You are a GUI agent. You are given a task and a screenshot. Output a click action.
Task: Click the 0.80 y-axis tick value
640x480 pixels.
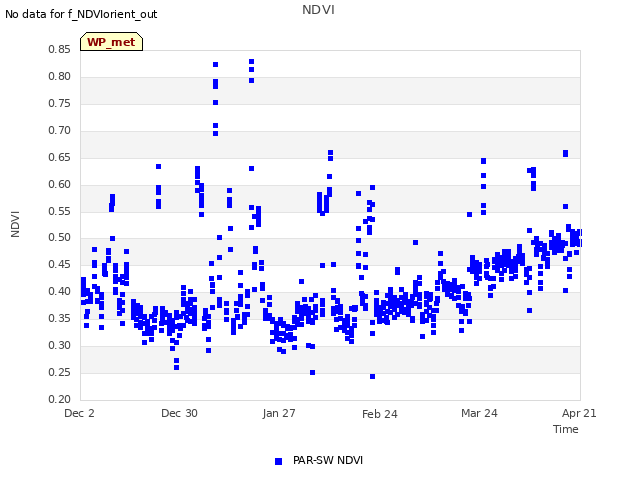point(59,76)
